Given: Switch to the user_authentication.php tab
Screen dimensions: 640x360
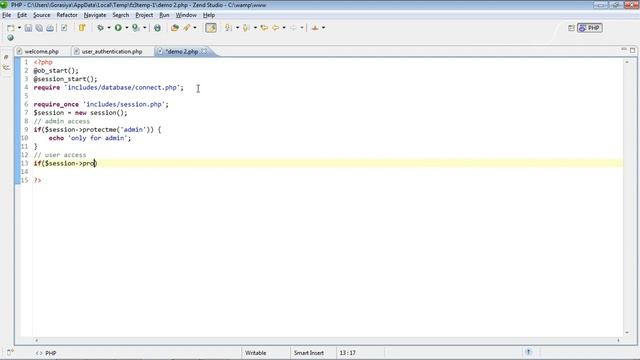Looking at the screenshot, I should [111, 51].
